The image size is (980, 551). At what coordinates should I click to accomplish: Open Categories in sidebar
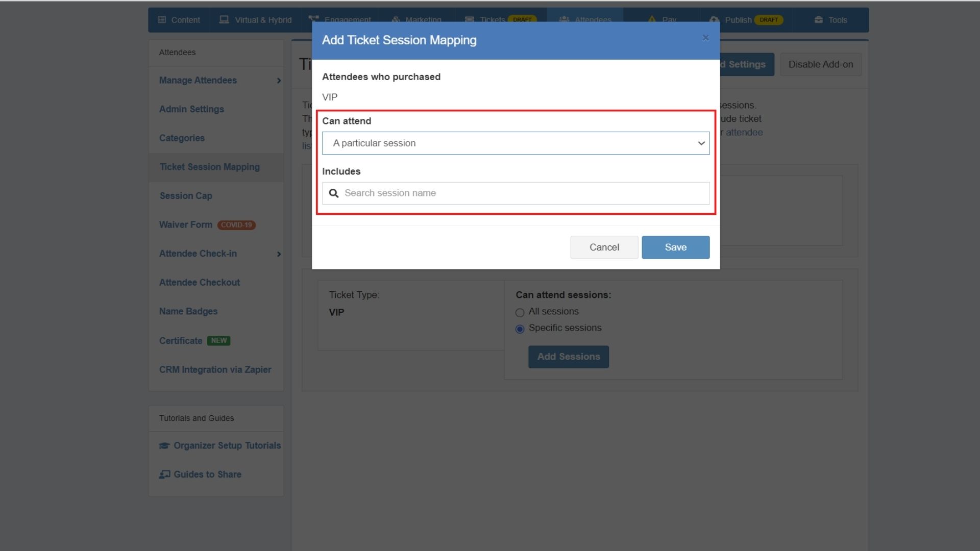coord(182,138)
